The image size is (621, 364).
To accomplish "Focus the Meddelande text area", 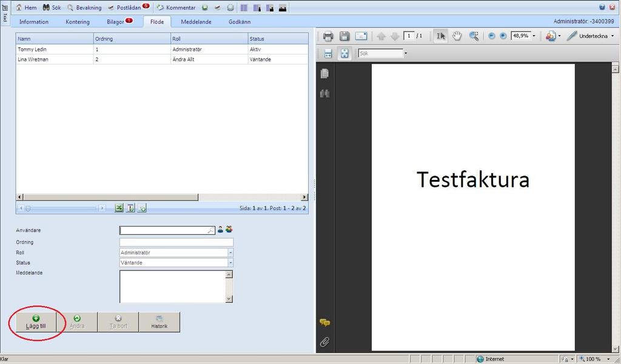I will click(176, 287).
